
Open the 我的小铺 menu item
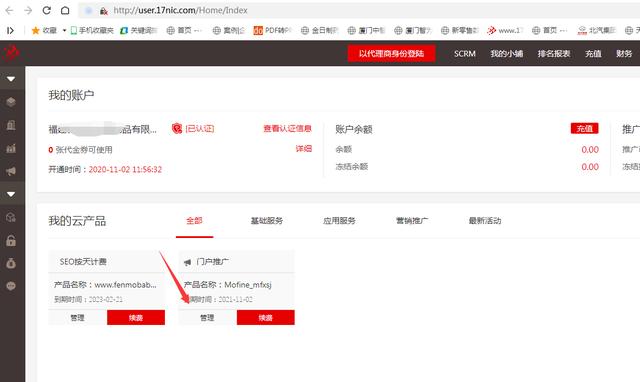[507, 53]
